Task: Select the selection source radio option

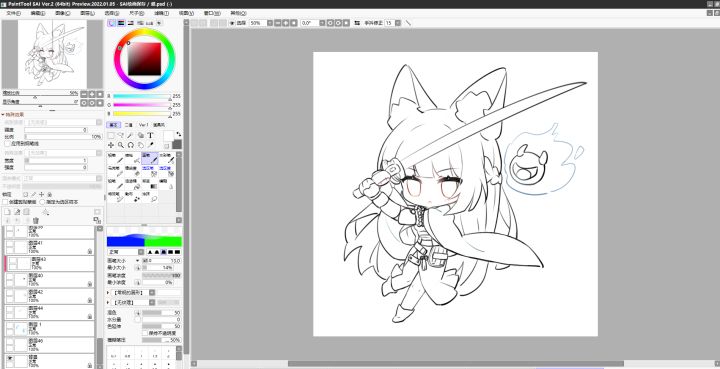Action: [43, 201]
